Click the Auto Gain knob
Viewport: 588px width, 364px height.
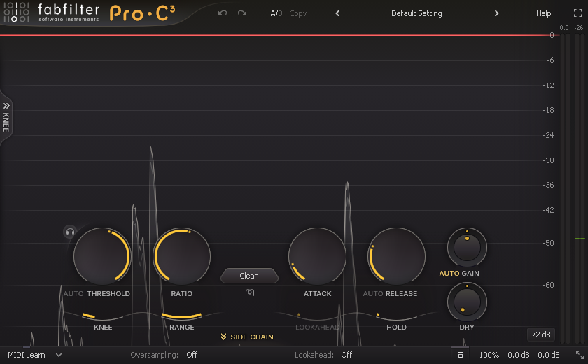[x=467, y=247]
